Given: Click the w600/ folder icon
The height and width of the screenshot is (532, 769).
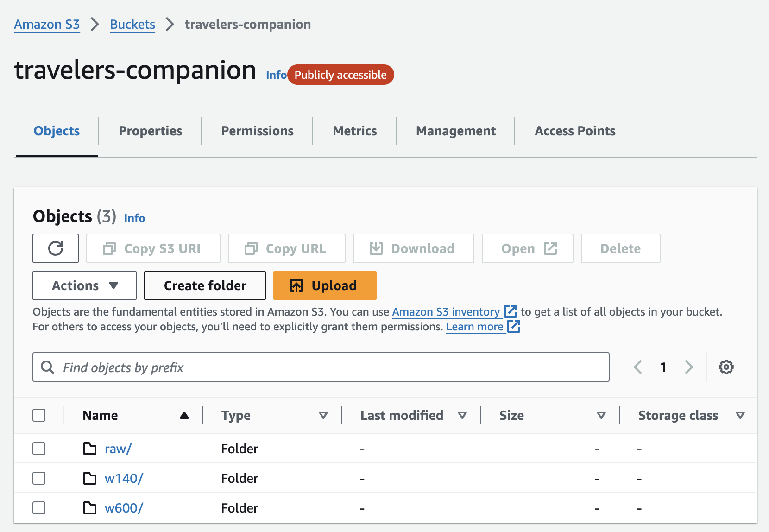Looking at the screenshot, I should pyautogui.click(x=90, y=508).
